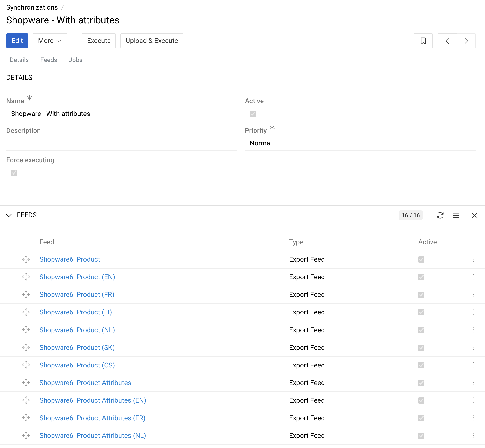Open Shopware6: Product (FI) feed link
This screenshot has width=485, height=448.
click(76, 312)
